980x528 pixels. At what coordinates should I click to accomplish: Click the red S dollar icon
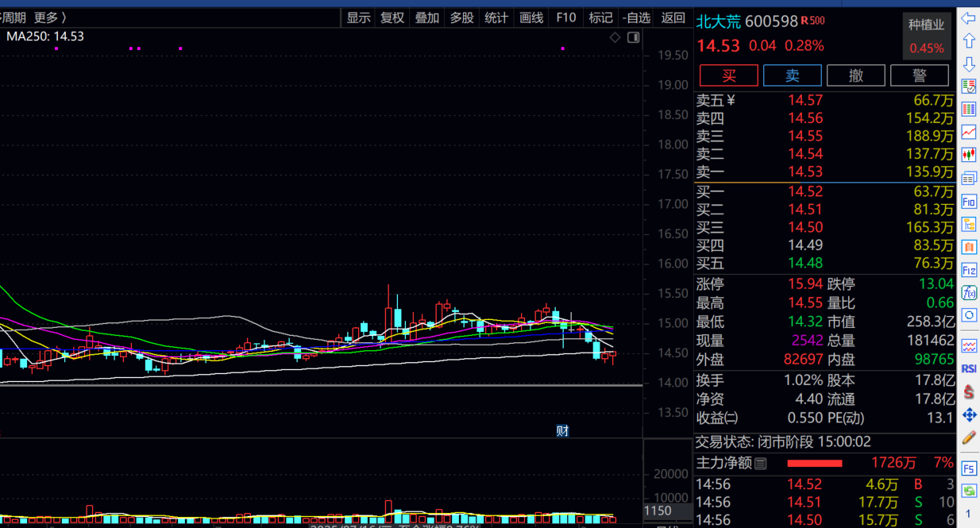click(x=968, y=391)
